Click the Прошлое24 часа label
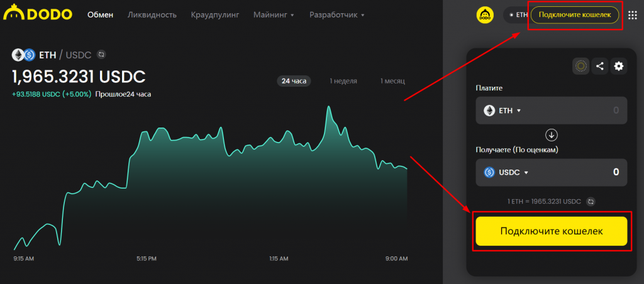 [x=123, y=94]
